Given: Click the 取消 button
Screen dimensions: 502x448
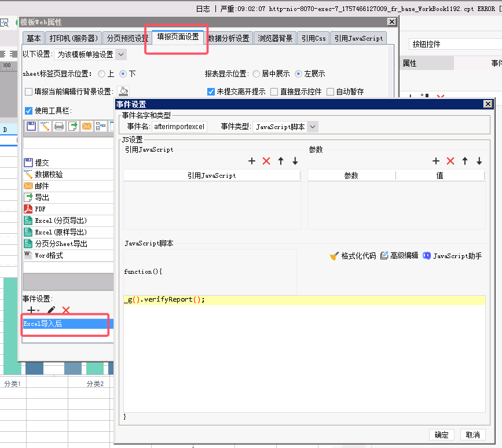Looking at the screenshot, I should point(472,435).
